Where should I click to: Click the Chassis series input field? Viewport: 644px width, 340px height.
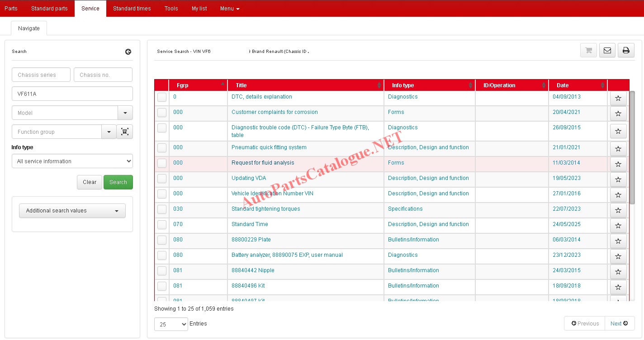41,75
